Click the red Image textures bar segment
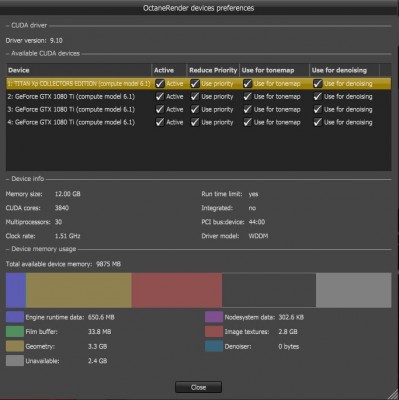The width and height of the screenshot is (399, 400). (x=177, y=290)
